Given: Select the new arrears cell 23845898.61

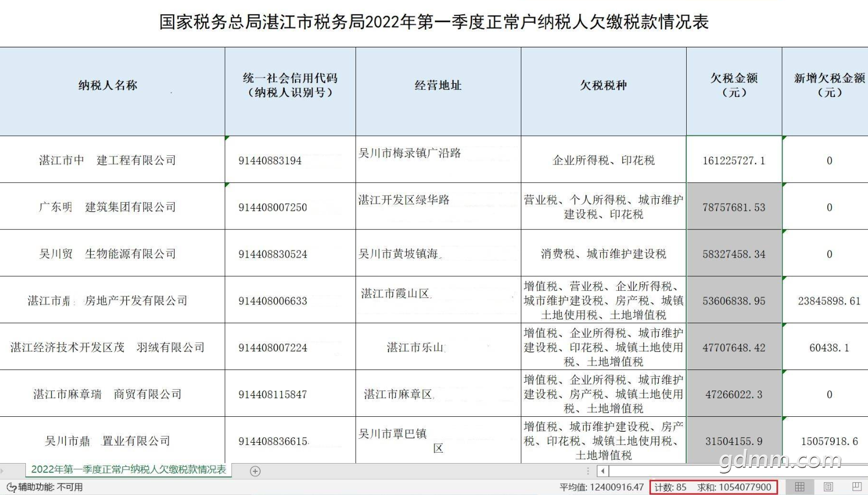Looking at the screenshot, I should pos(825,300).
